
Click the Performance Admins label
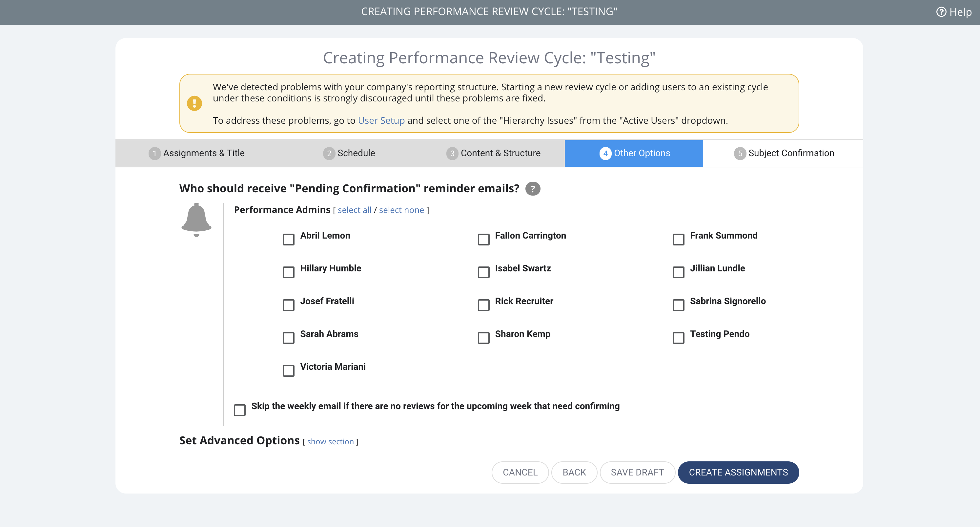[282, 210]
